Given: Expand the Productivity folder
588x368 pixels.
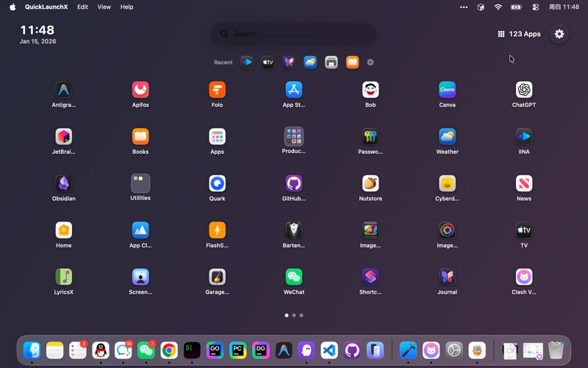Looking at the screenshot, I should (x=294, y=137).
